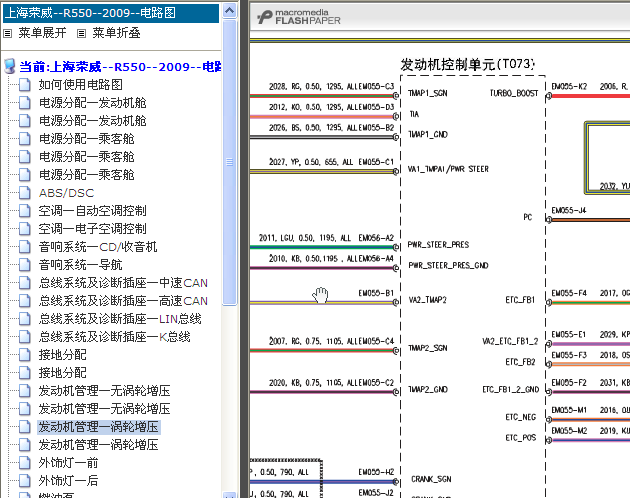This screenshot has width=630, height=498.
Task: Click the TMAP1_SGN pin label
Action: click(x=428, y=93)
